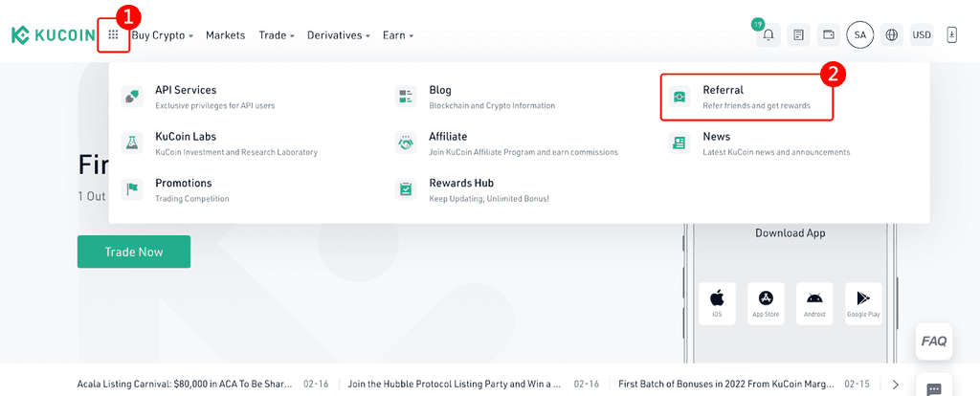Open the Markets menu item
980x396 pixels.
click(226, 35)
